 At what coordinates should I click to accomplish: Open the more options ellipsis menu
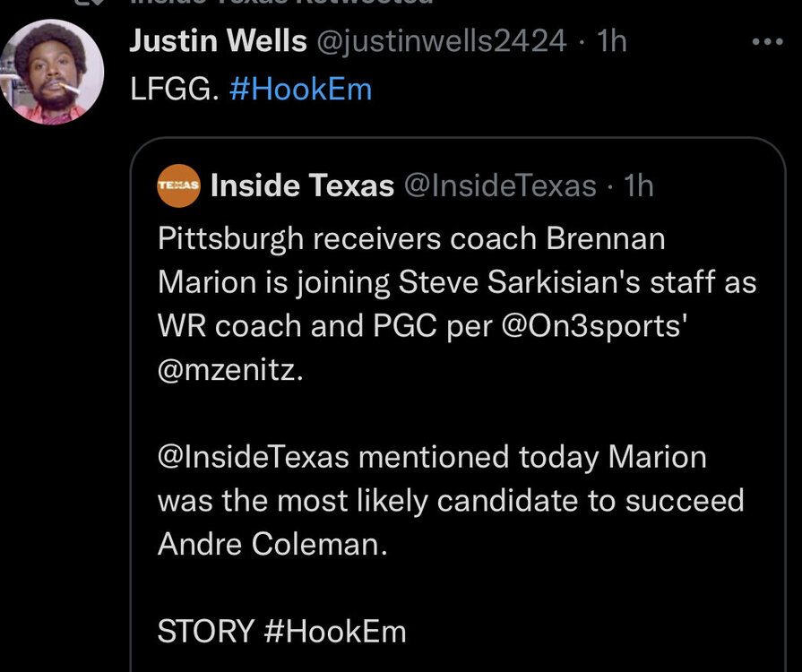click(x=767, y=41)
